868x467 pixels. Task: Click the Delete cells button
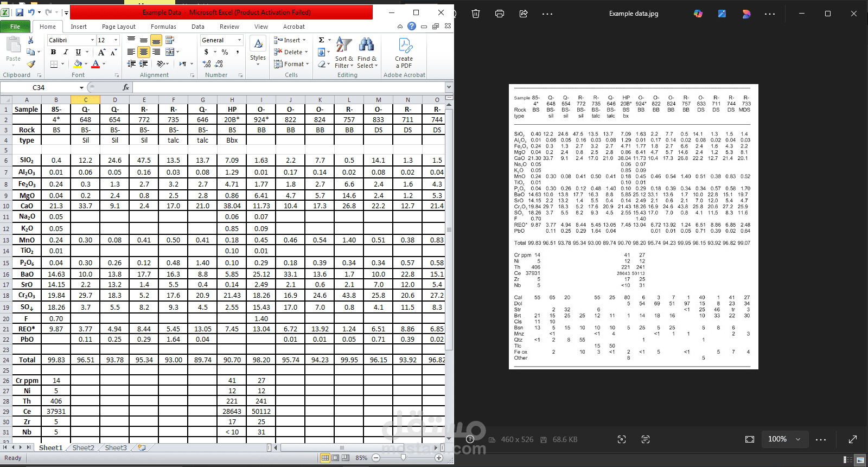coord(291,52)
